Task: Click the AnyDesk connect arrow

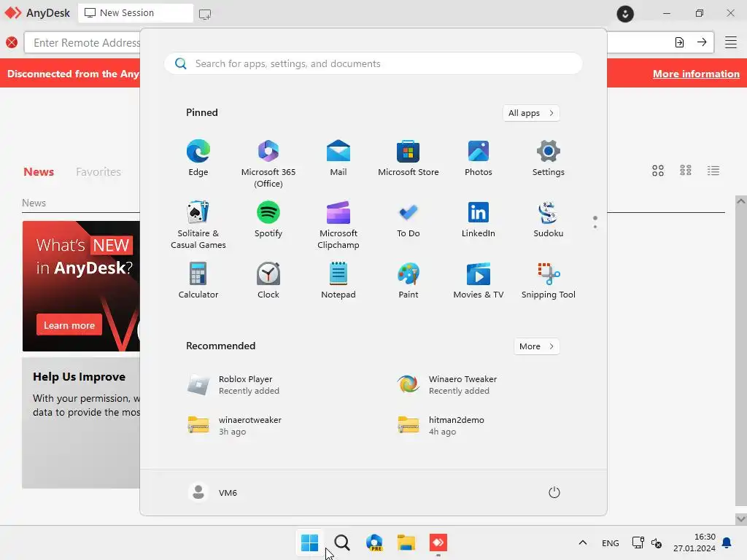Action: [x=702, y=42]
